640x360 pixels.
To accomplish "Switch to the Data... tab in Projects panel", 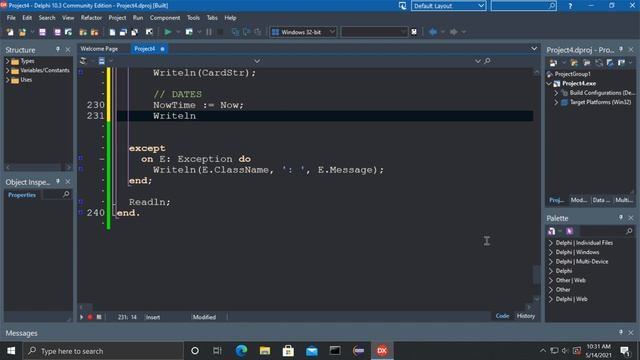I will coord(601,200).
